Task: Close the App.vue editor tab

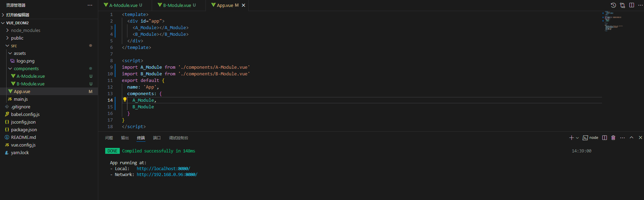Action: [x=243, y=5]
